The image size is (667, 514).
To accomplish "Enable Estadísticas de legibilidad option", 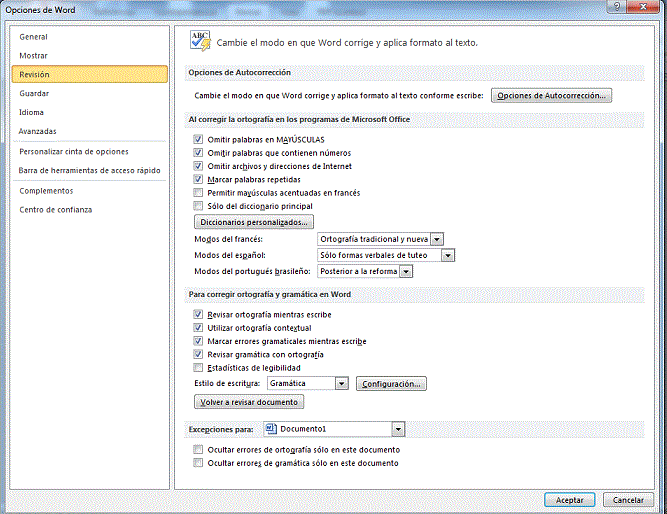I will (199, 367).
